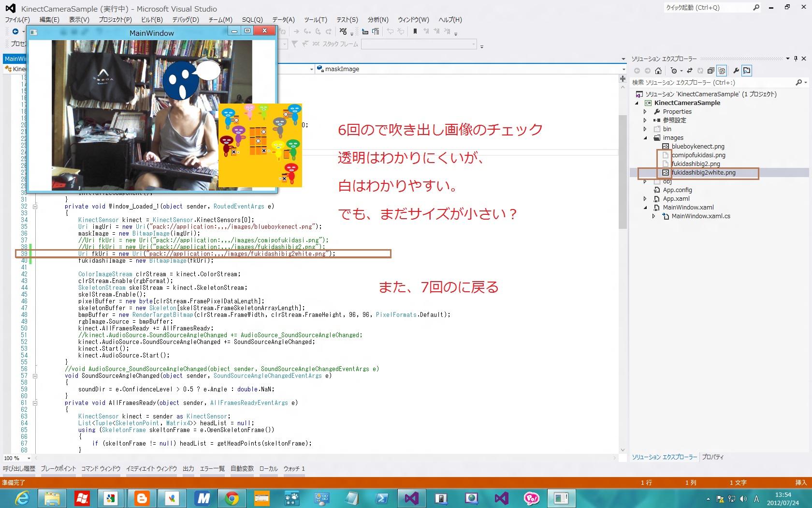Open the デバッグ(D) menu

point(186,20)
